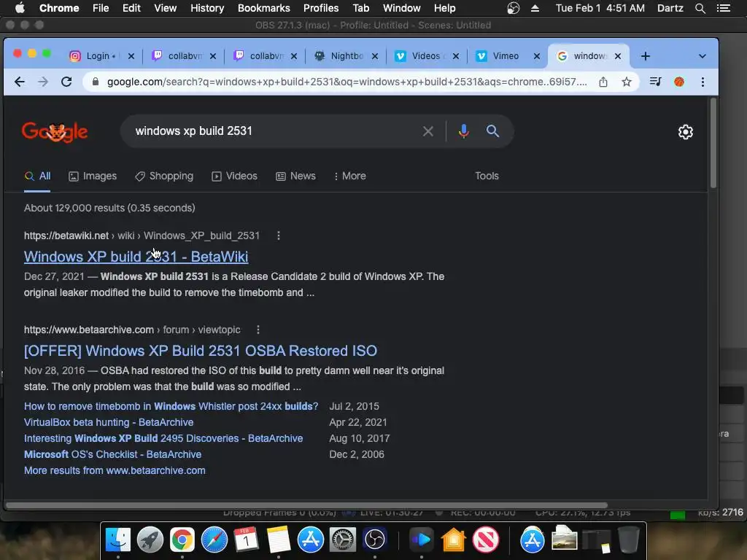This screenshot has width=747, height=560.
Task: Select the Shopping search filter
Action: [164, 176]
